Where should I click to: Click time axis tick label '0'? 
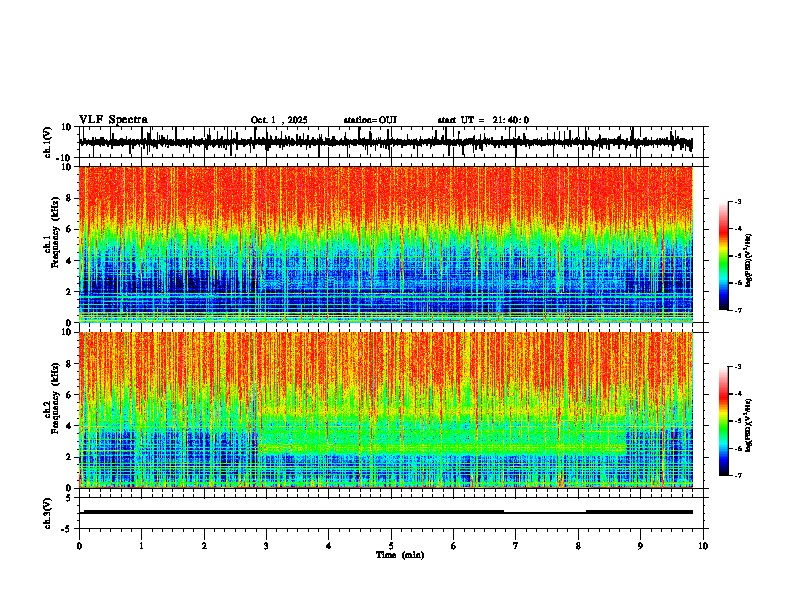coord(79,546)
